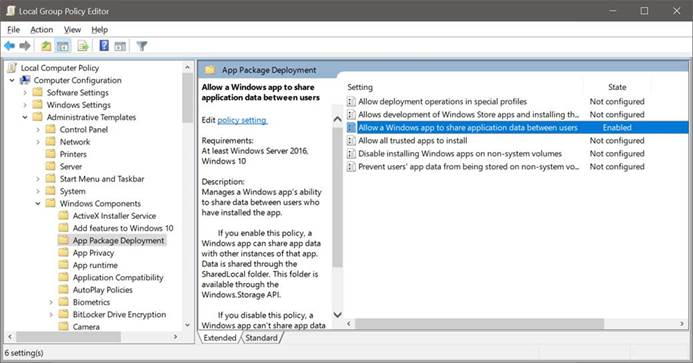Open the blue Help question mark icon
The height and width of the screenshot is (363, 693).
coord(104,45)
